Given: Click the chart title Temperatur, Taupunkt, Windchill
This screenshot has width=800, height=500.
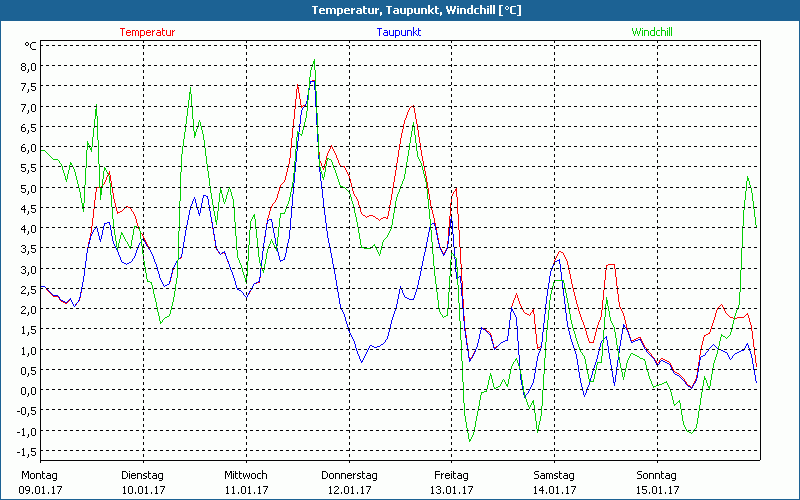Looking at the screenshot, I should (x=400, y=10).
